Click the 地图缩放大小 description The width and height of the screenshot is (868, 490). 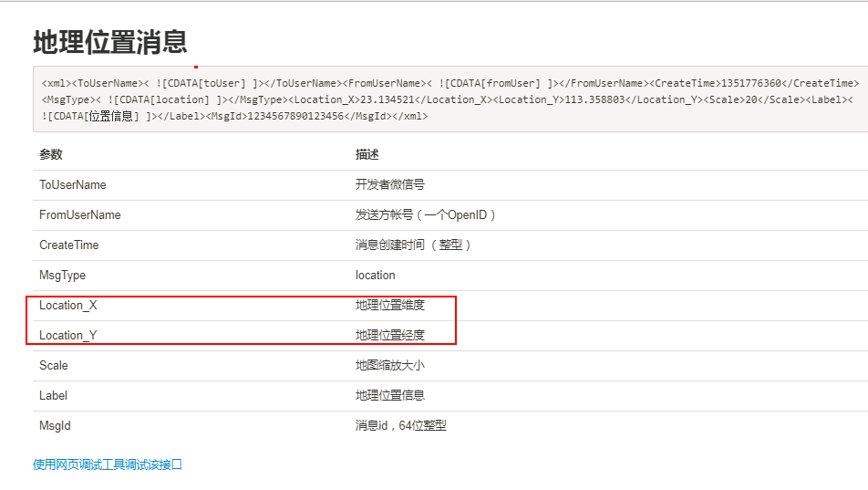[390, 365]
